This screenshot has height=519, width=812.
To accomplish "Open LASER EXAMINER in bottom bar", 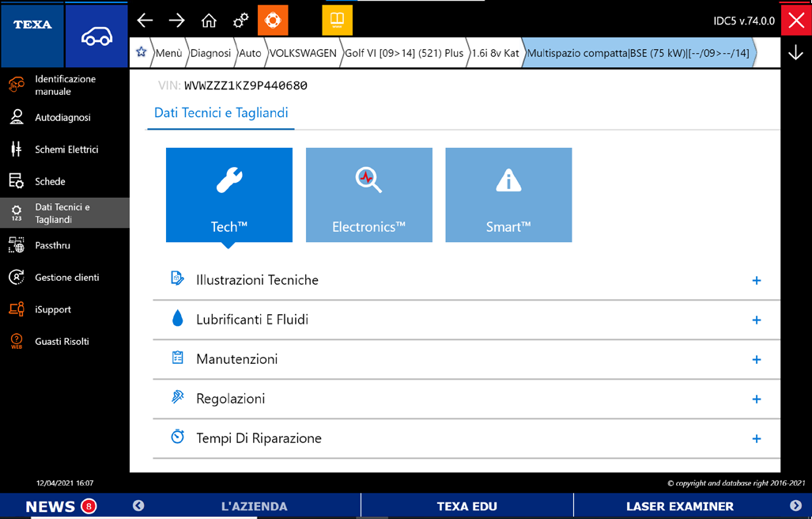I will [679, 506].
